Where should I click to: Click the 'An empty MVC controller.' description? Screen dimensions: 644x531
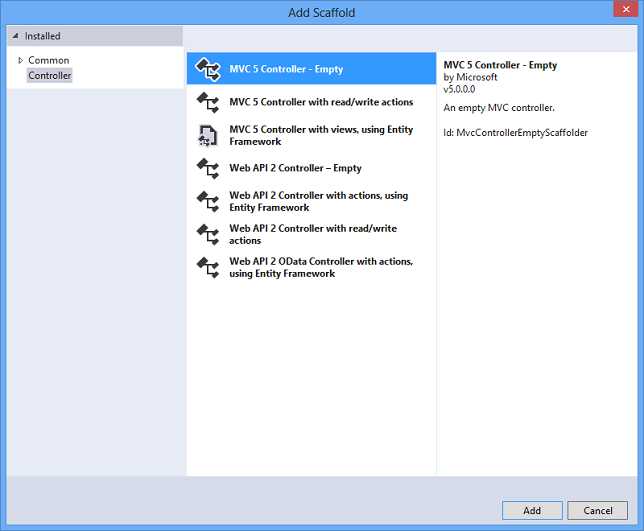coord(499,108)
